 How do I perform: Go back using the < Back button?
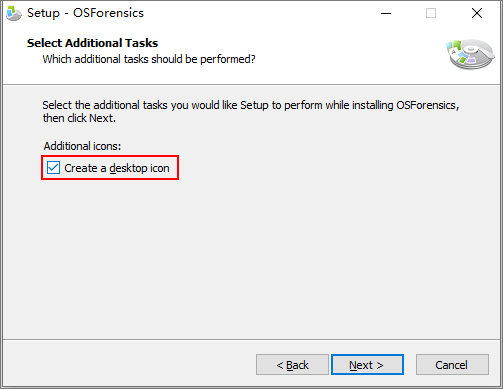292,365
